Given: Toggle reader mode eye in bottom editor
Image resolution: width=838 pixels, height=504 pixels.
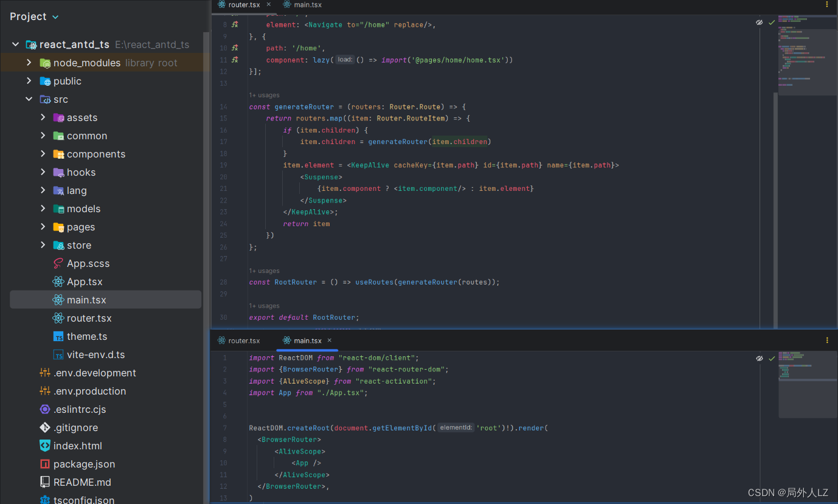Looking at the screenshot, I should 759,359.
